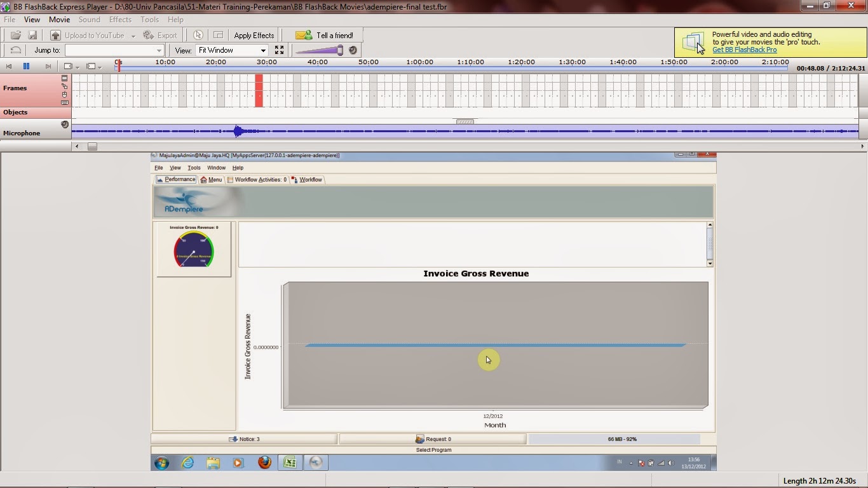Pause movie playback
This screenshot has width=868, height=488.
(27, 65)
